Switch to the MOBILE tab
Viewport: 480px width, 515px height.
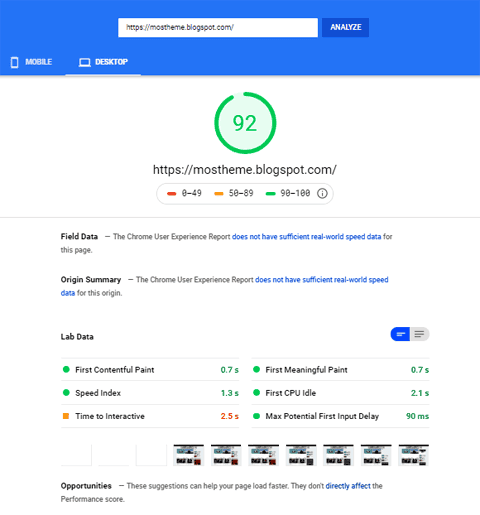coord(31,62)
